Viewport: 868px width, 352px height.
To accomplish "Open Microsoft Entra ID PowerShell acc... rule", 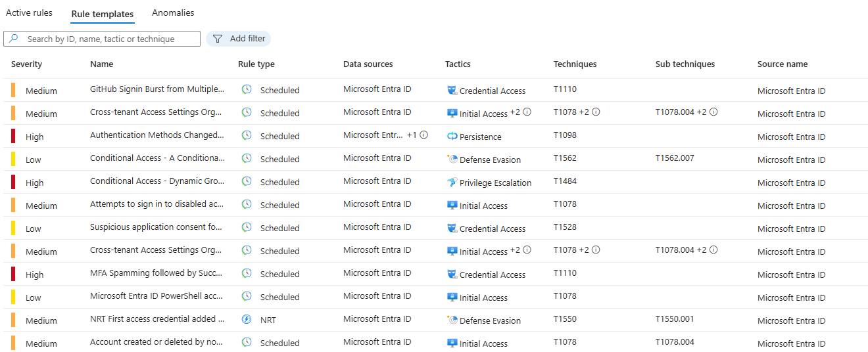I will (x=157, y=296).
